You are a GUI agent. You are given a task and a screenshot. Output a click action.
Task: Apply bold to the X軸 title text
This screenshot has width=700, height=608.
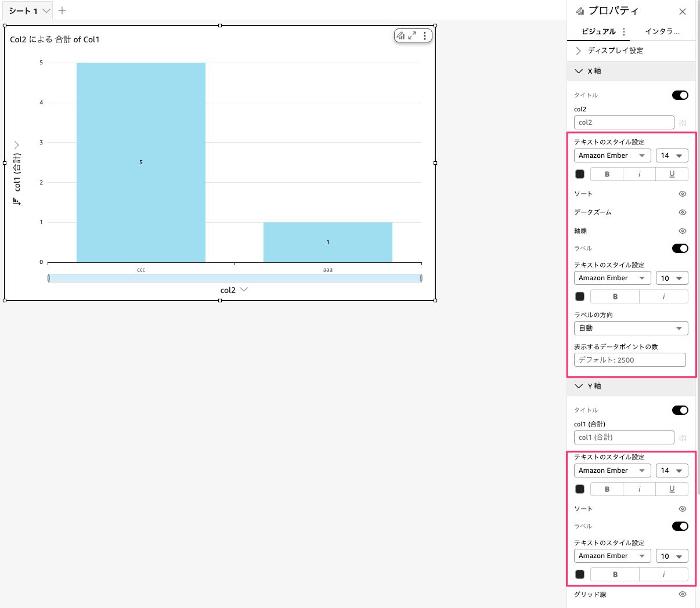607,174
